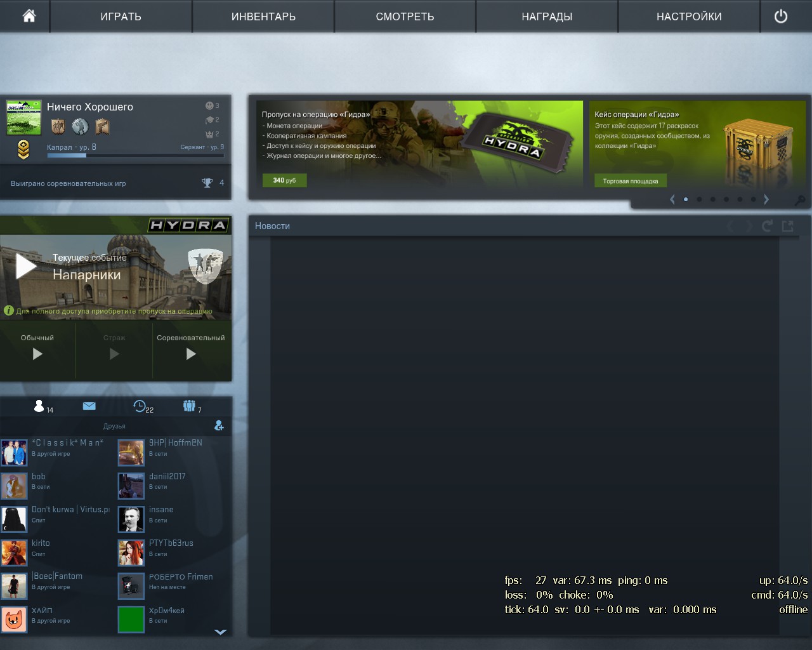Click the experience progress bar

(135, 155)
